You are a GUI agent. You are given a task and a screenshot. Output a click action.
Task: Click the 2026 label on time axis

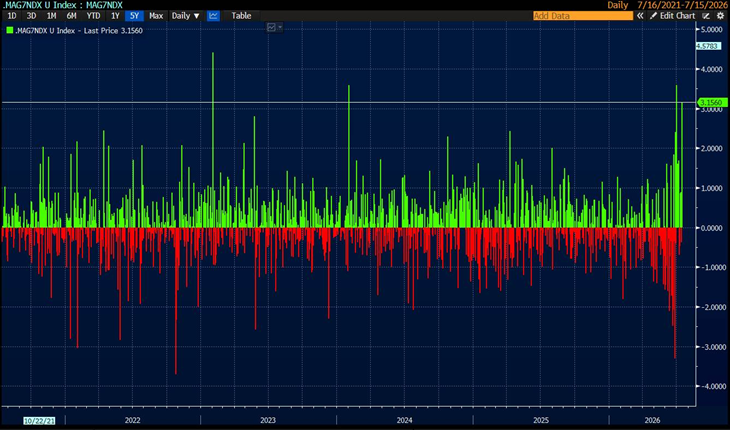[652, 420]
